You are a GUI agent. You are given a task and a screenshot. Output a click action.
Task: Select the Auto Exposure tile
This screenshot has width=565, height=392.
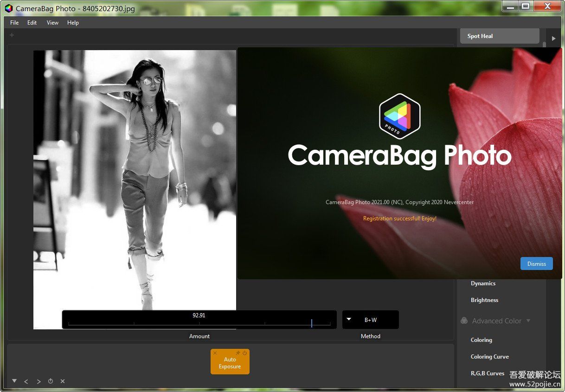pyautogui.click(x=230, y=363)
